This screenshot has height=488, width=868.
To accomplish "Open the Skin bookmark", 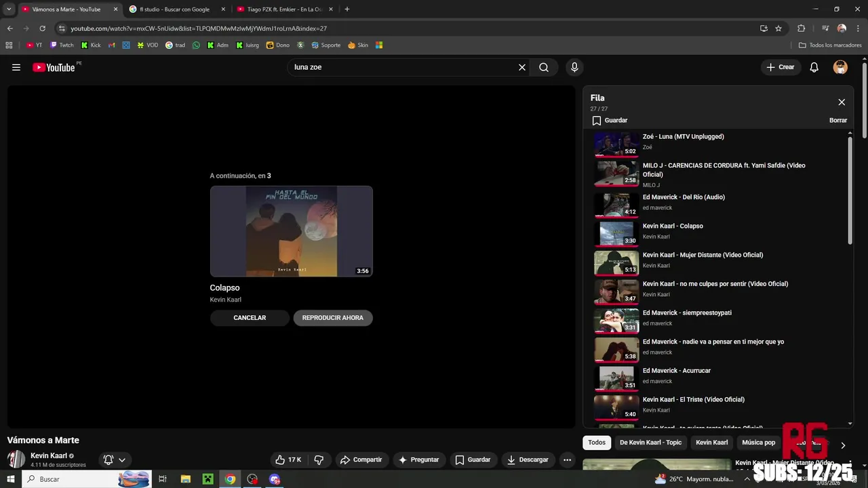I will [358, 45].
